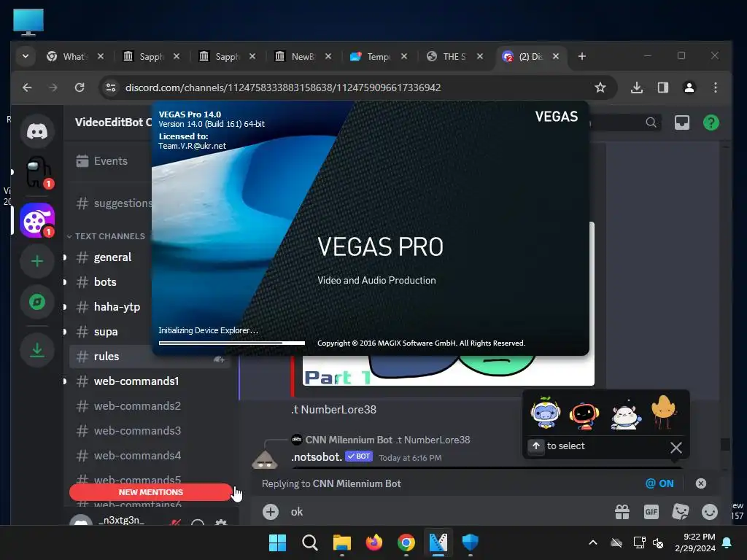Toggle the Chrome side panel icon

(662, 87)
